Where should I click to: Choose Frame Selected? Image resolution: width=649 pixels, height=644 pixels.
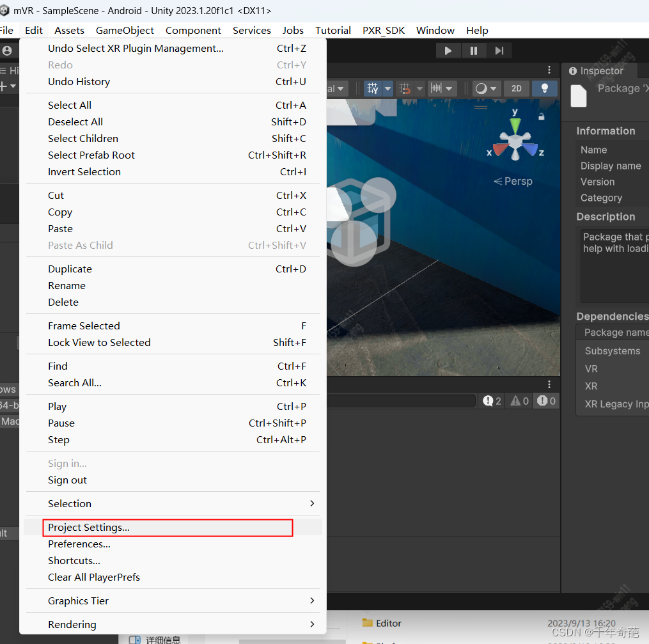(x=173, y=326)
